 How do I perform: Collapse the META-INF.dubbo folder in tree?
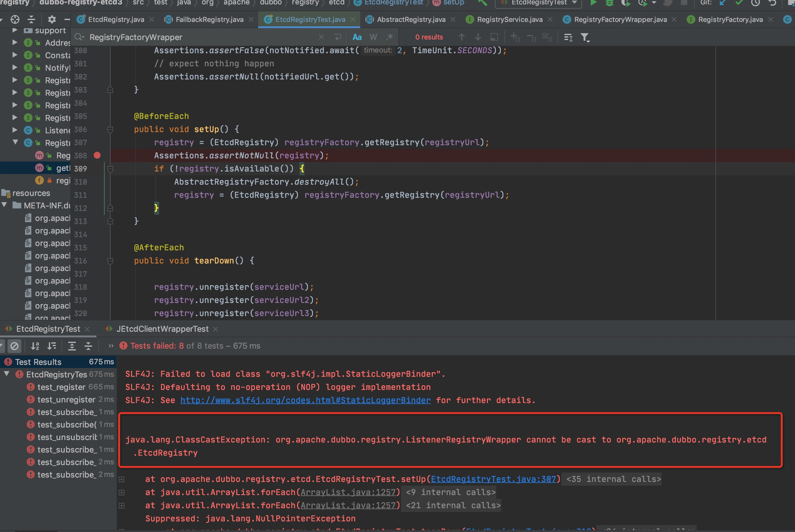4,205
